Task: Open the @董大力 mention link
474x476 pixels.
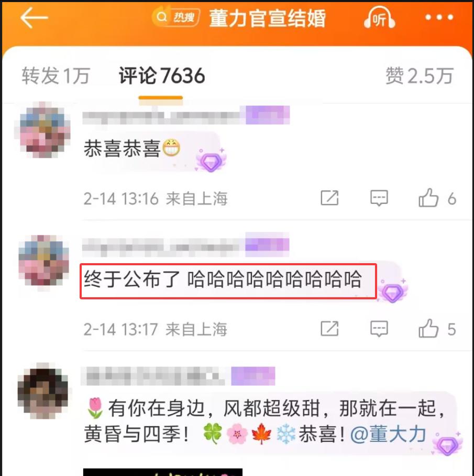Action: pos(388,434)
